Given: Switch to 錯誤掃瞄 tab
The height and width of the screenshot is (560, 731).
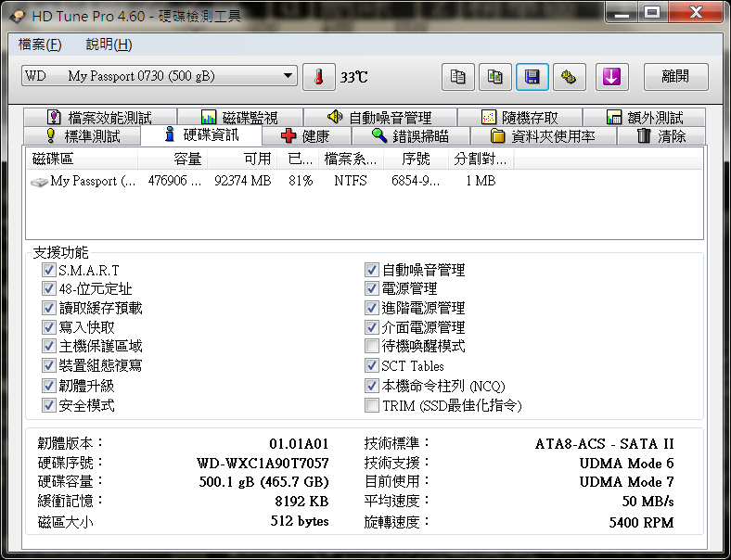Looking at the screenshot, I should pos(410,136).
